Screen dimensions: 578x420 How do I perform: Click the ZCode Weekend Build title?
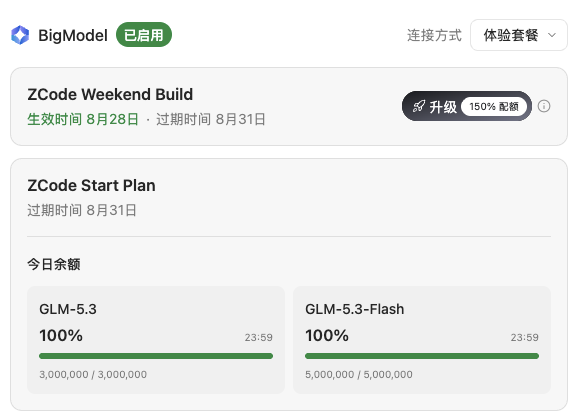pyautogui.click(x=110, y=94)
